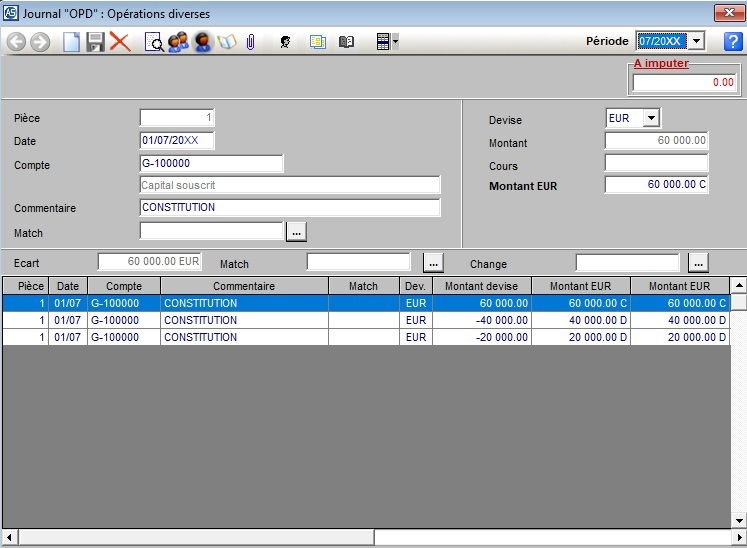Open the Devise currency dropdown
The image size is (747, 548).
tap(651, 118)
